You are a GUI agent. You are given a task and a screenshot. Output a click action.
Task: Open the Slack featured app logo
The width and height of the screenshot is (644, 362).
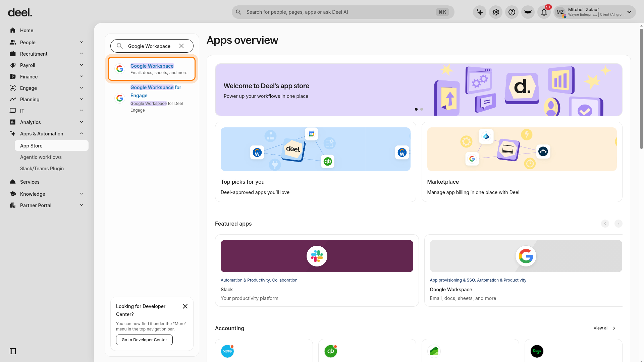pyautogui.click(x=317, y=256)
